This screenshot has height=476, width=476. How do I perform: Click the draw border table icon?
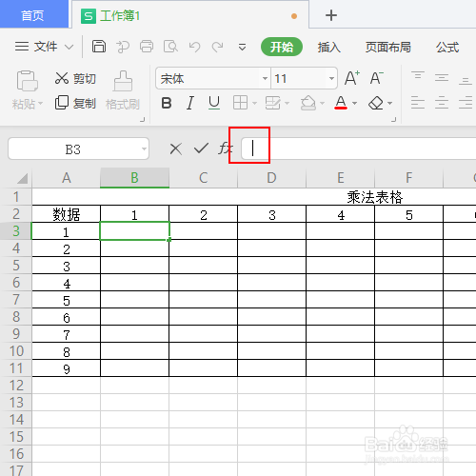[x=273, y=103]
